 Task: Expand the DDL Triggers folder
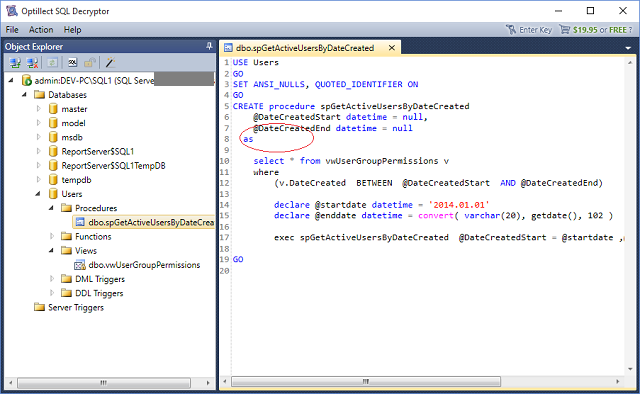coord(52,293)
